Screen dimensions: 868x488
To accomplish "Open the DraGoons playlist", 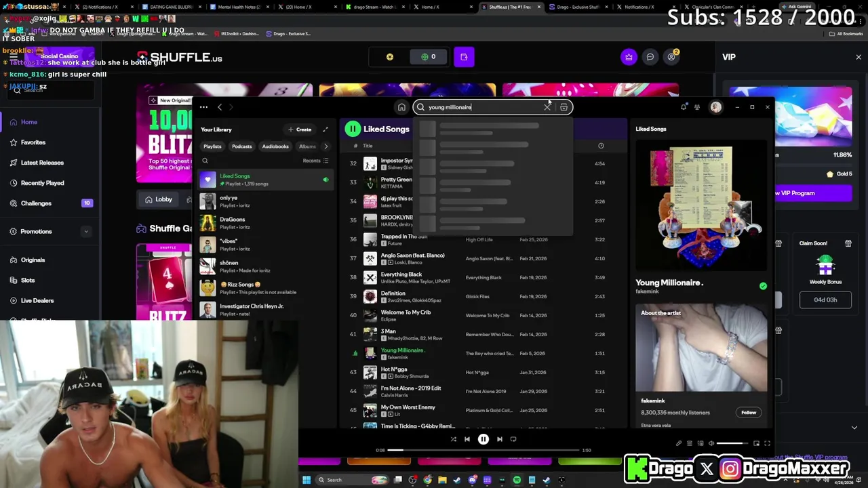I will [267, 223].
